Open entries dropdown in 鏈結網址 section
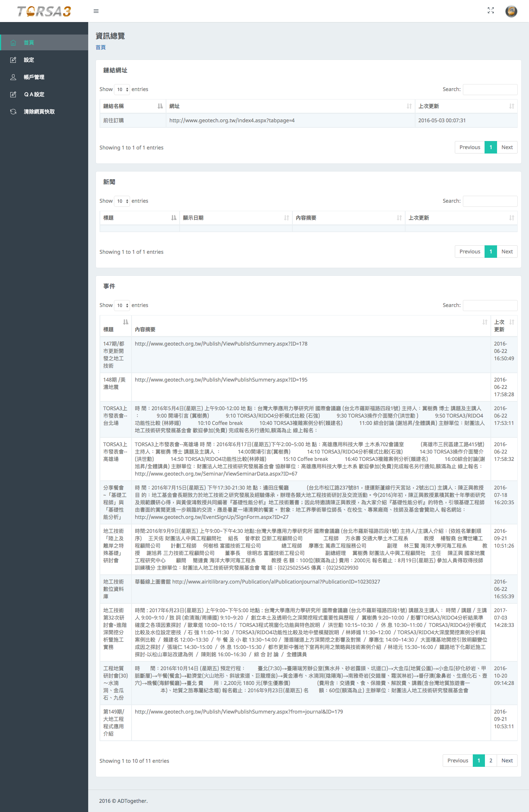Viewport: 529px width, 812px height. point(122,89)
